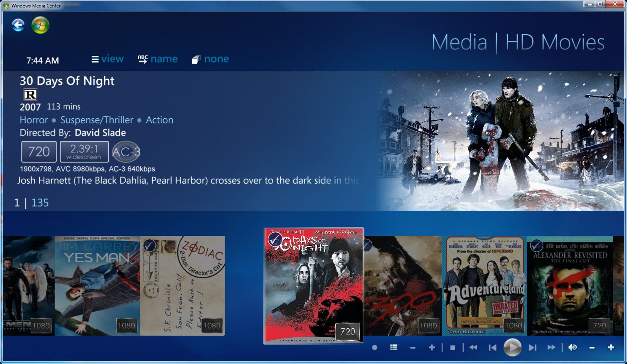Select the Zodiac Director's Cut poster

182,286
